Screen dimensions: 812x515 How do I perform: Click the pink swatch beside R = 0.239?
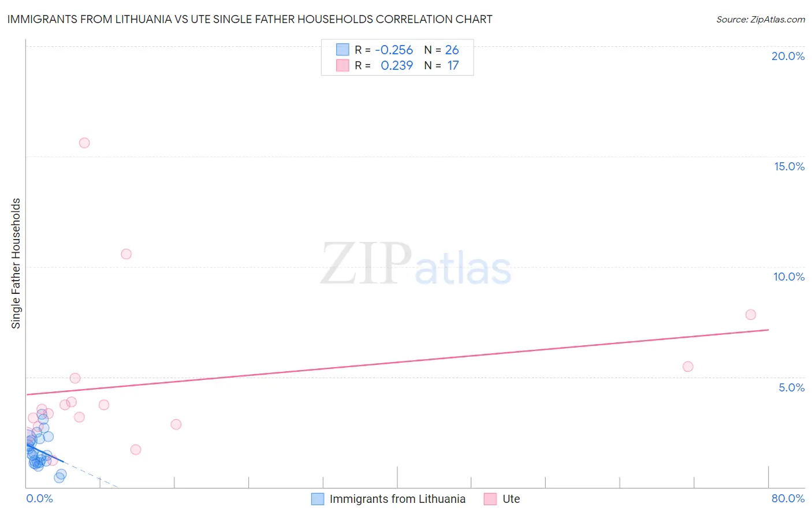click(x=342, y=65)
